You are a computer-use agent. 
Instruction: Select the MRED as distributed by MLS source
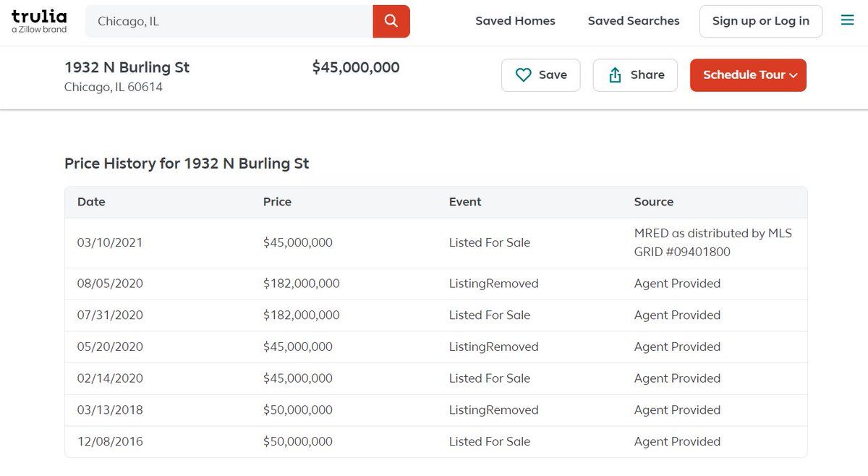click(713, 242)
